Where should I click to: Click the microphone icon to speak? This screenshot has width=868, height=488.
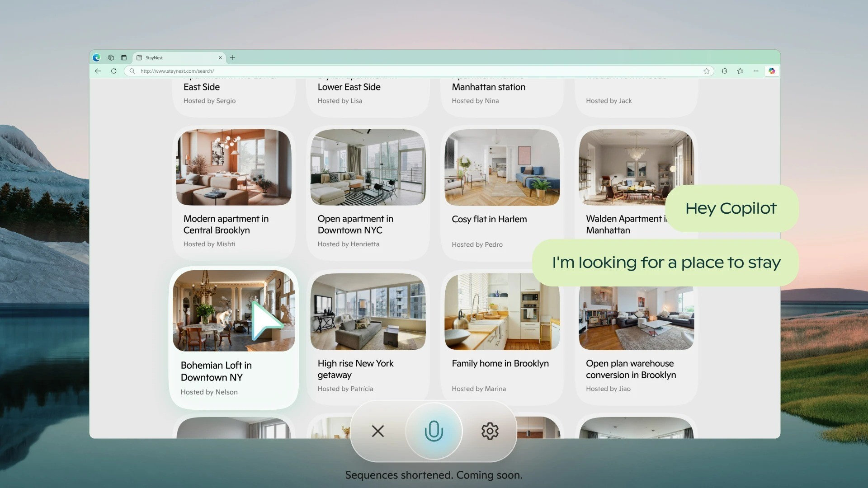pos(434,431)
